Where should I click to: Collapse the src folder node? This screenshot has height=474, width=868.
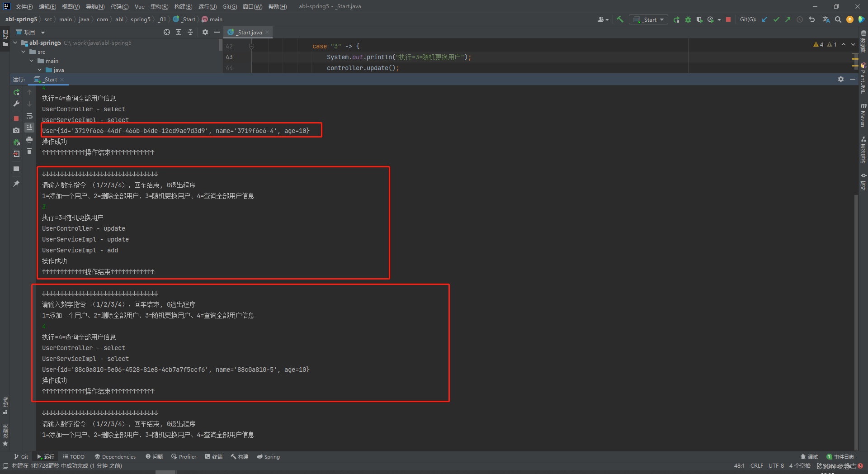[x=24, y=52]
